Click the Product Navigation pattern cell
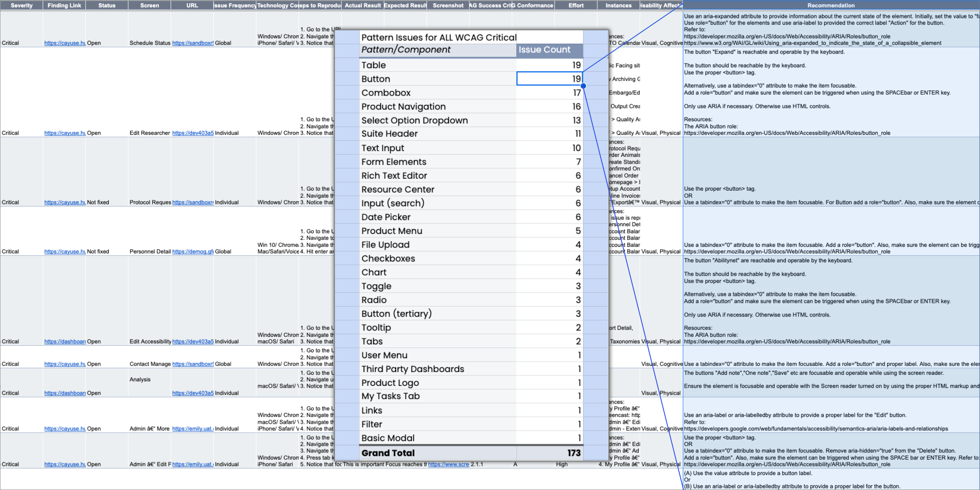 tap(438, 106)
